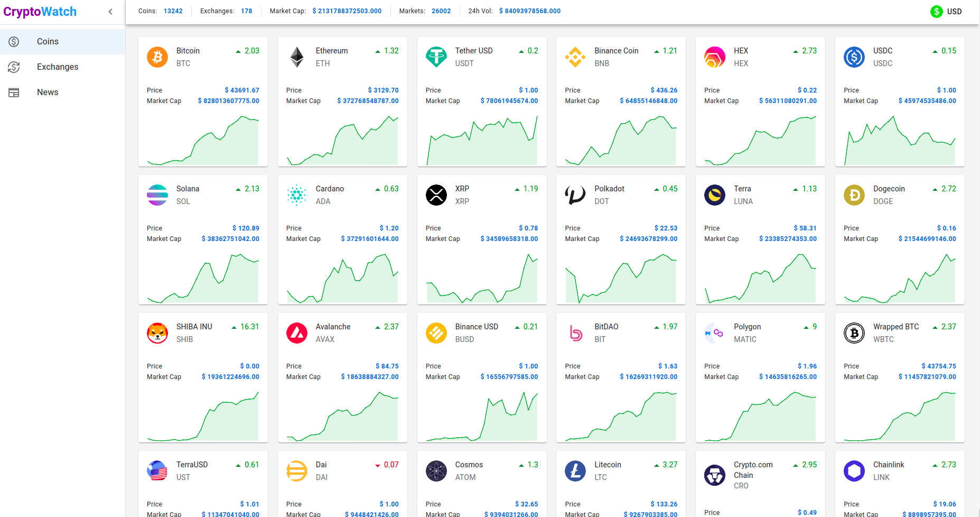Click the Dogecoin logo icon
Image resolution: width=980 pixels, height=517 pixels.
[854, 195]
